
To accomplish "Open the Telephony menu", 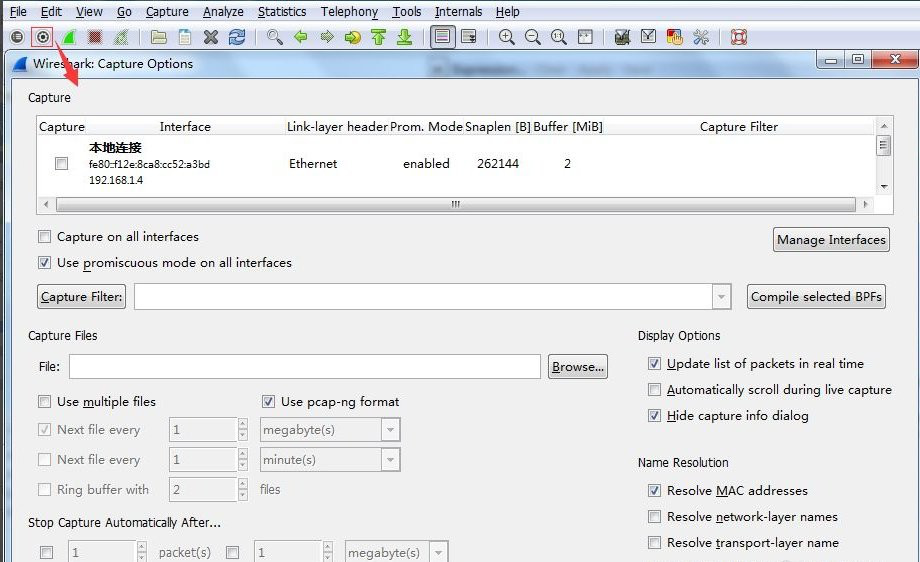I will 349,12.
